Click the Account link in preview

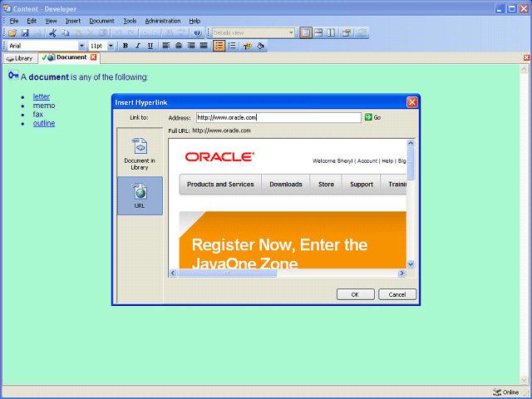click(367, 160)
